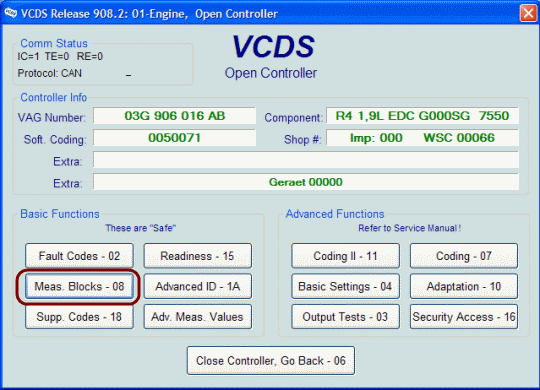Click the Shop # label
Screen dimensions: 540x390
[302, 140]
